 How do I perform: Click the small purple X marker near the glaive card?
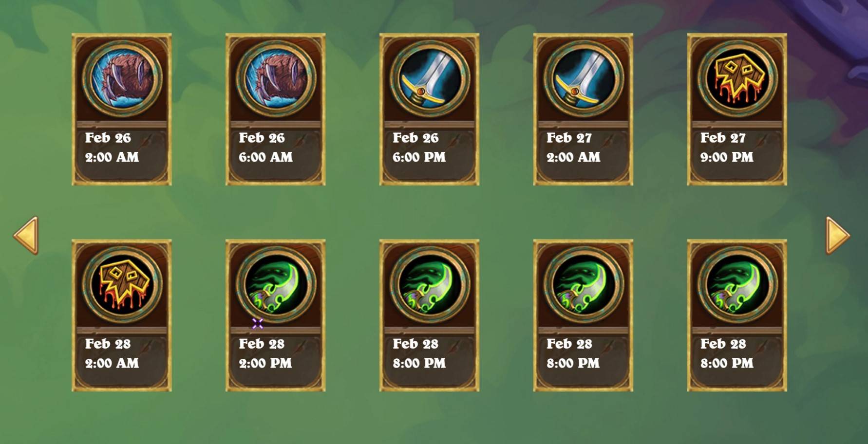click(x=258, y=323)
